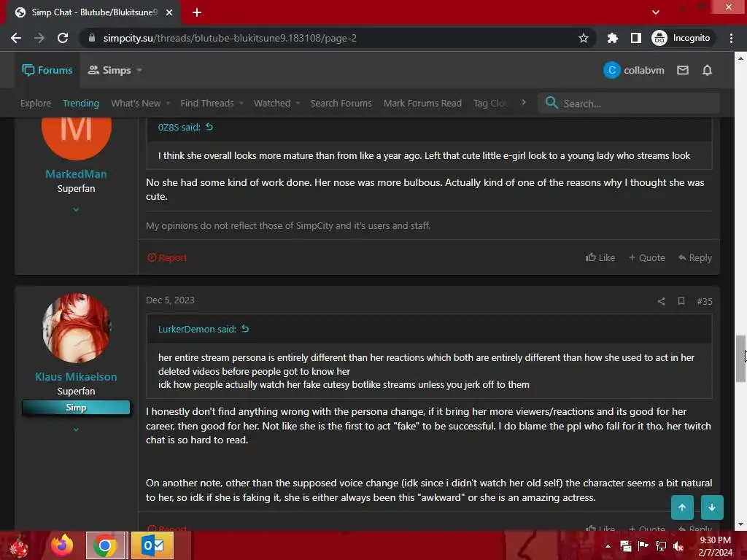Open quoted user LurkerDemon link

coord(197,329)
